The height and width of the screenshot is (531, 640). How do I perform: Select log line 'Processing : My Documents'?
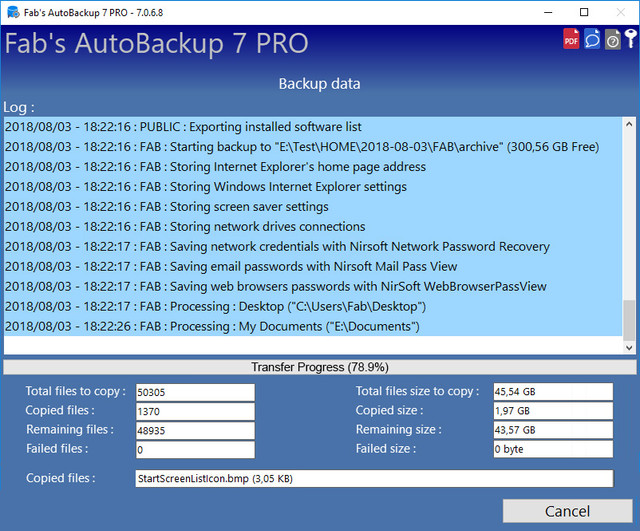click(x=313, y=327)
